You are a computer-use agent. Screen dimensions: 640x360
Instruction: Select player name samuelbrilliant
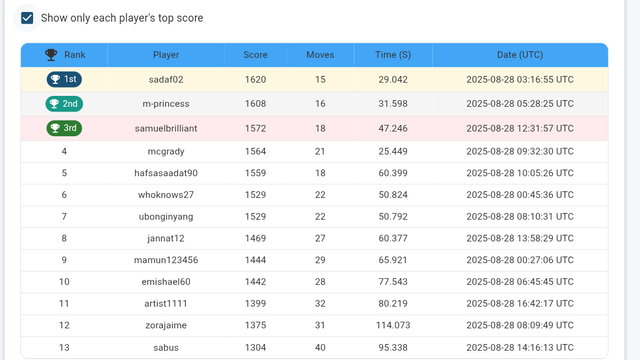(166, 129)
